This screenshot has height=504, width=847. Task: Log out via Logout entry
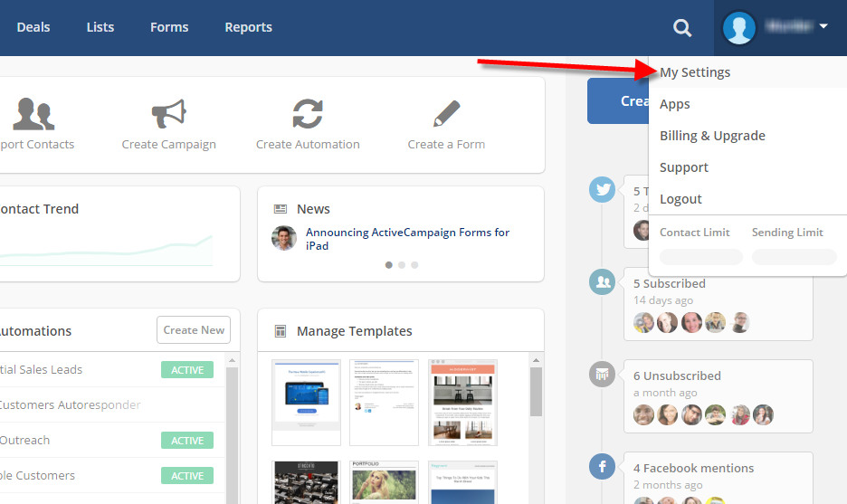680,199
